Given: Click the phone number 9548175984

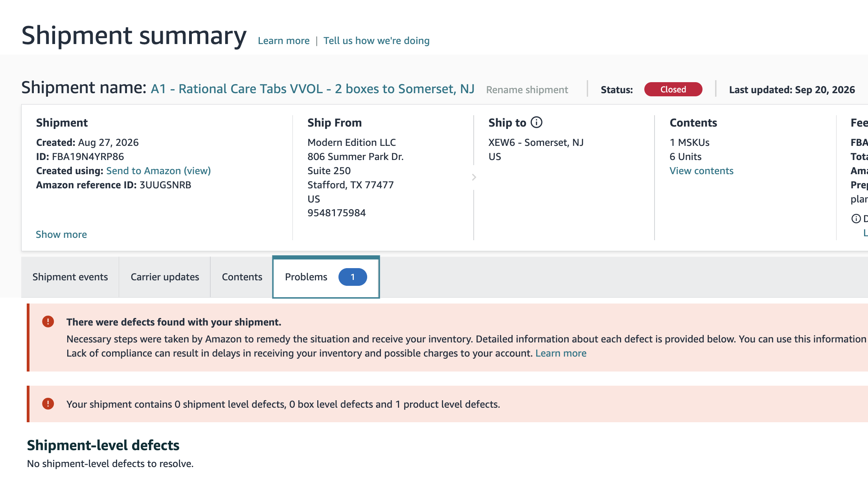Looking at the screenshot, I should 337,213.
